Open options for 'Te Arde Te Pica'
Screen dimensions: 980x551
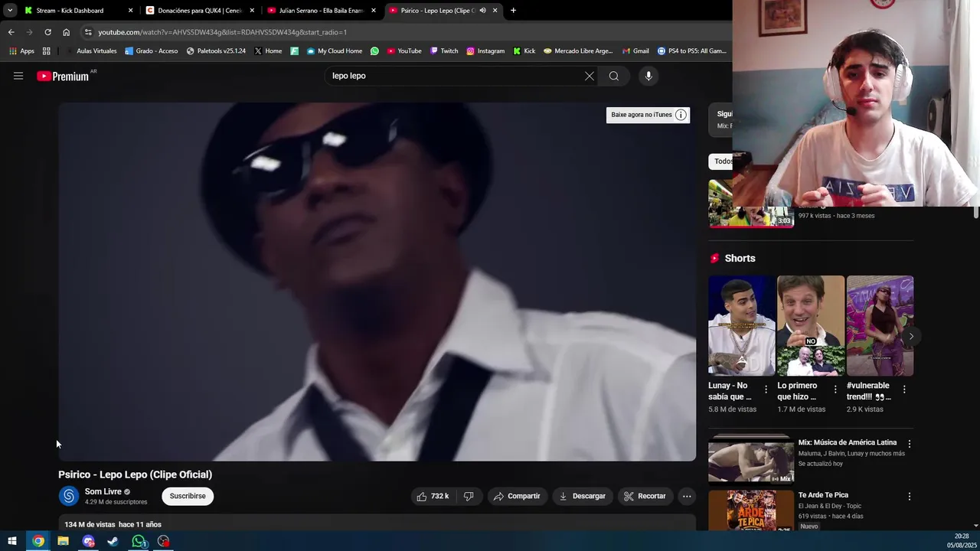pos(910,497)
